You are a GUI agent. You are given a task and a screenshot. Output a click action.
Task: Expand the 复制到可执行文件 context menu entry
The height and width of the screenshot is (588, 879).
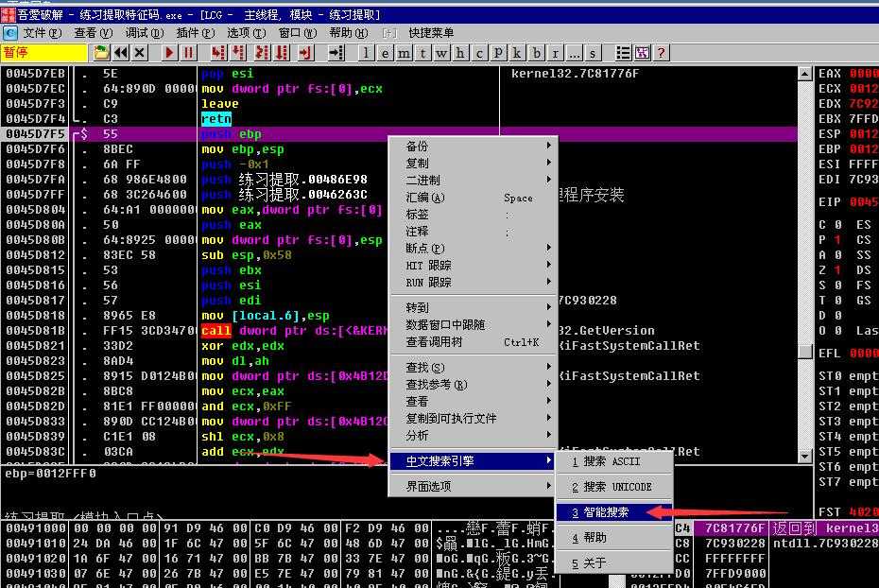pos(474,418)
